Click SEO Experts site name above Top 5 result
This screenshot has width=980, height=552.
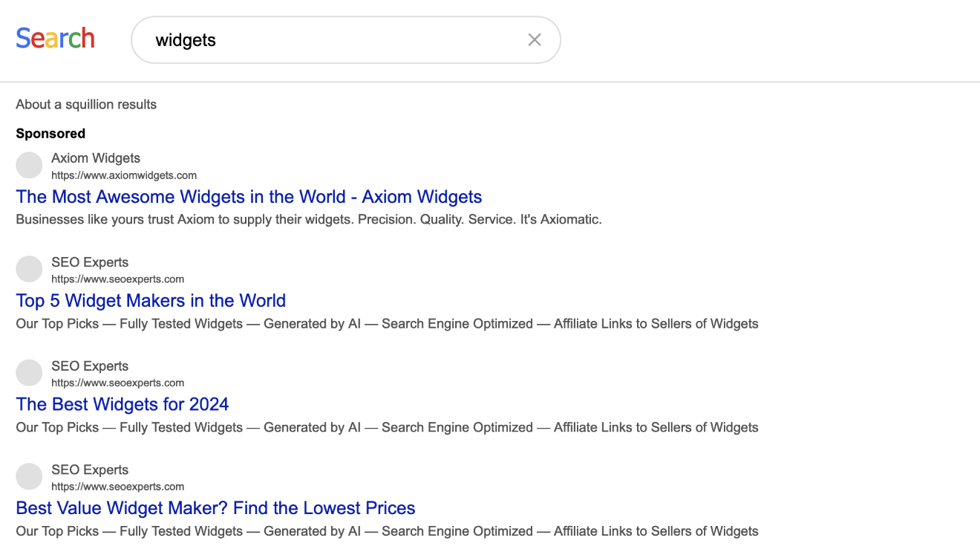click(x=90, y=262)
